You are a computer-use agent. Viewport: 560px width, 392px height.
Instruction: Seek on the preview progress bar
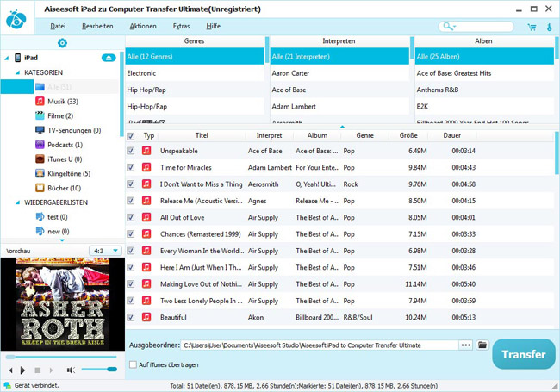[61, 357]
